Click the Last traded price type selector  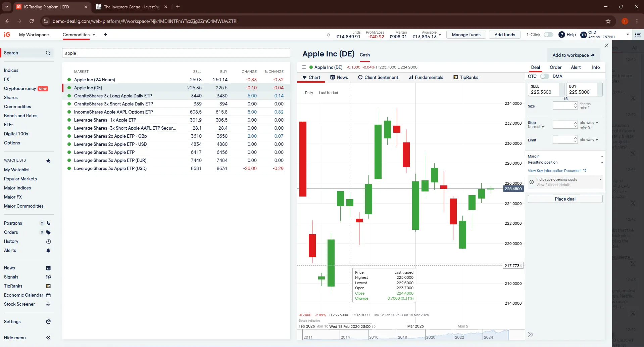click(328, 93)
